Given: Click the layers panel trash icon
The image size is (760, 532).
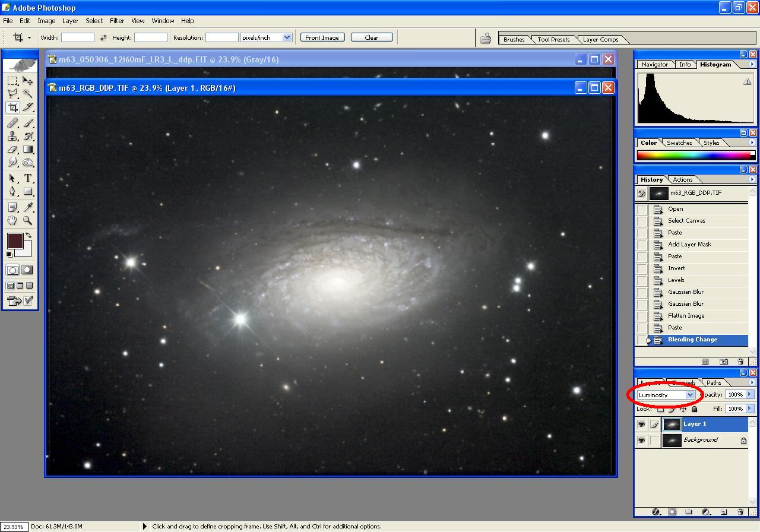Looking at the screenshot, I should pyautogui.click(x=740, y=512).
